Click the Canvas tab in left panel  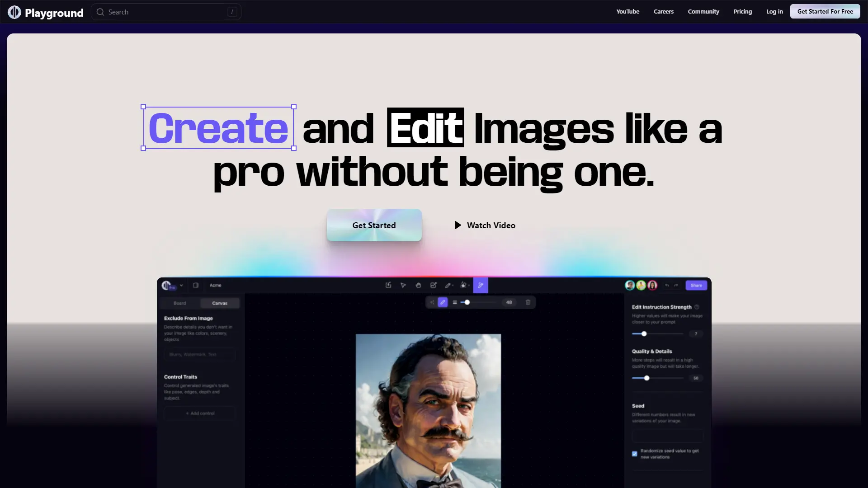[219, 303]
